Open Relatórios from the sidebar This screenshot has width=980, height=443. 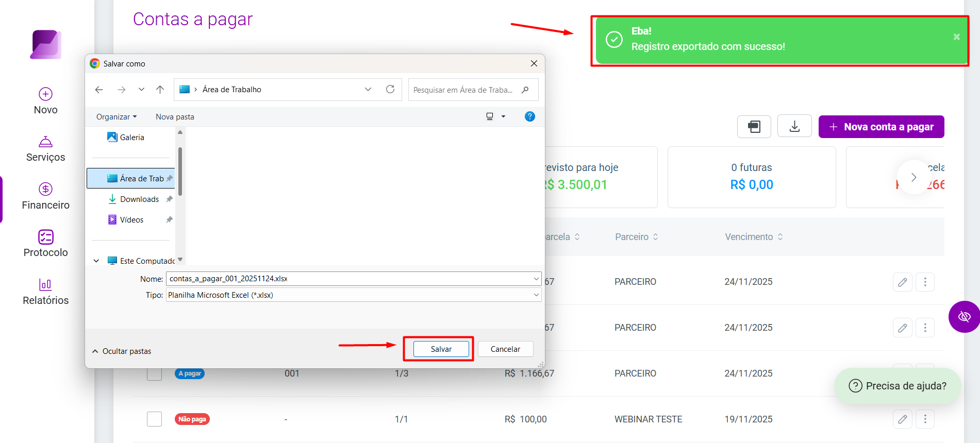pyautogui.click(x=45, y=292)
